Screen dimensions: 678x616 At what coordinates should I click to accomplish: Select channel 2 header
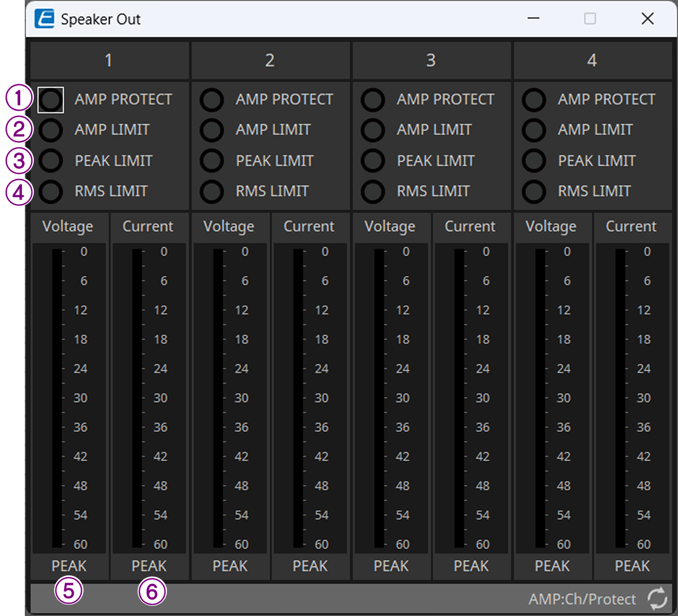coord(271,60)
